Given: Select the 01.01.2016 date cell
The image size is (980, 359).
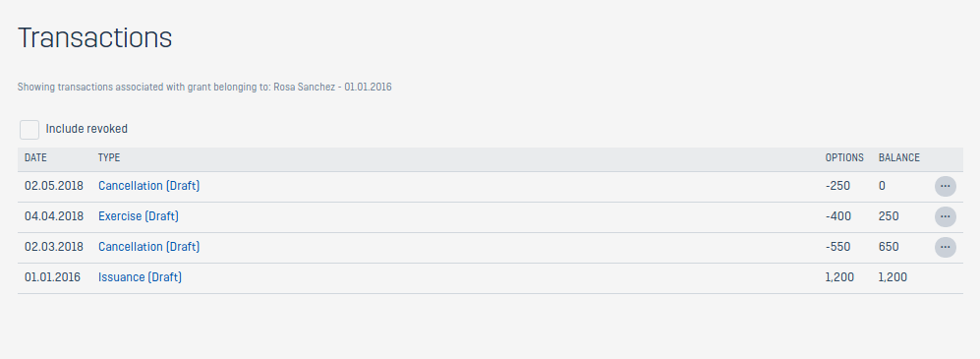Looking at the screenshot, I should [x=52, y=277].
